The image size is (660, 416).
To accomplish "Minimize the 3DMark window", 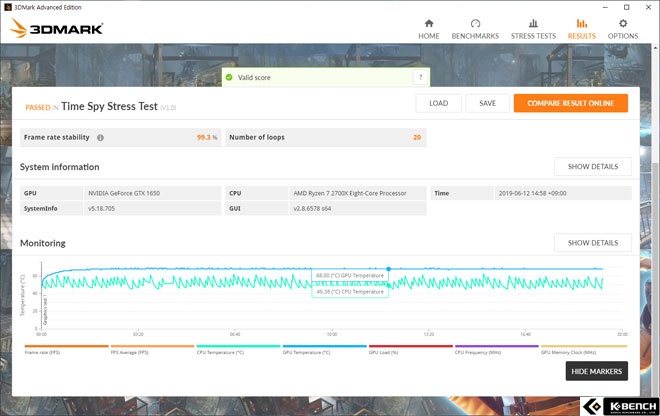I will (x=605, y=7).
